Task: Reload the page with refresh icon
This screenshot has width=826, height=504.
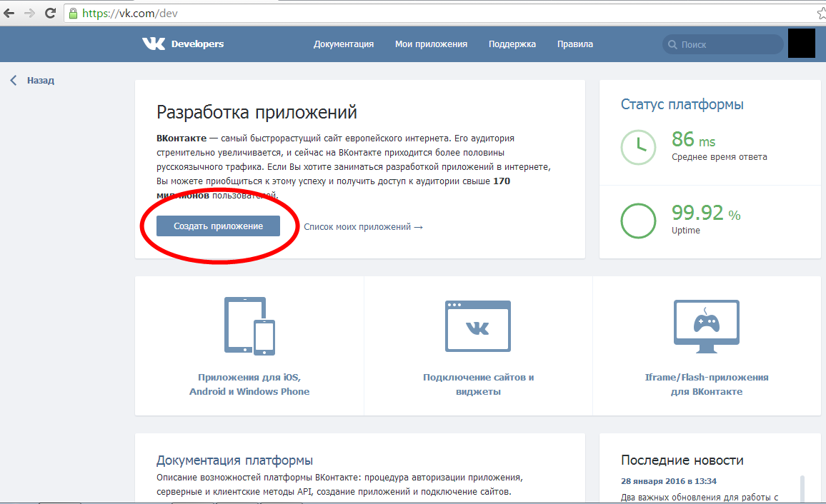Action: (51, 13)
